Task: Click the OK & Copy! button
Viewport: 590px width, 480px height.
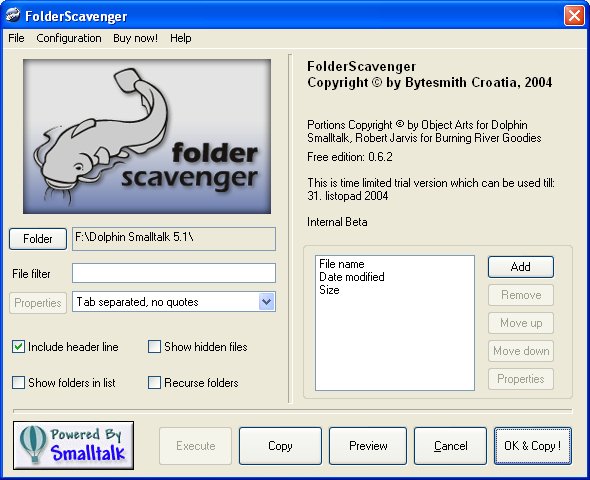Action: (533, 446)
